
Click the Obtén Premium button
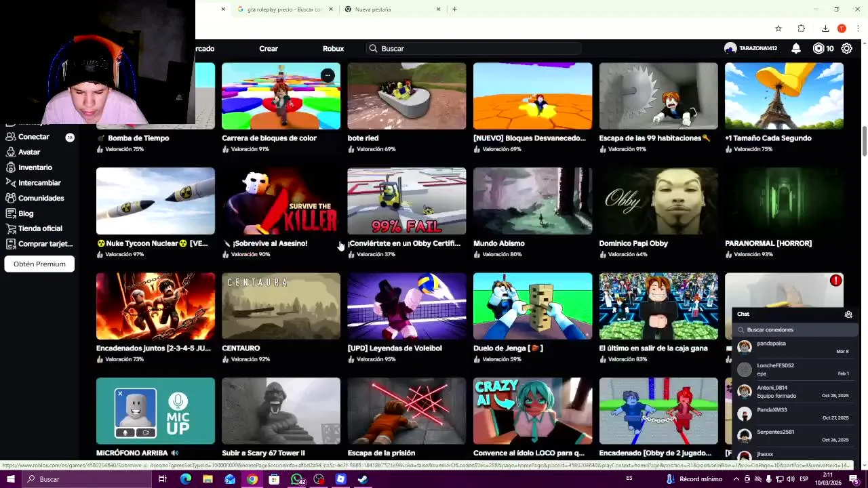[39, 264]
